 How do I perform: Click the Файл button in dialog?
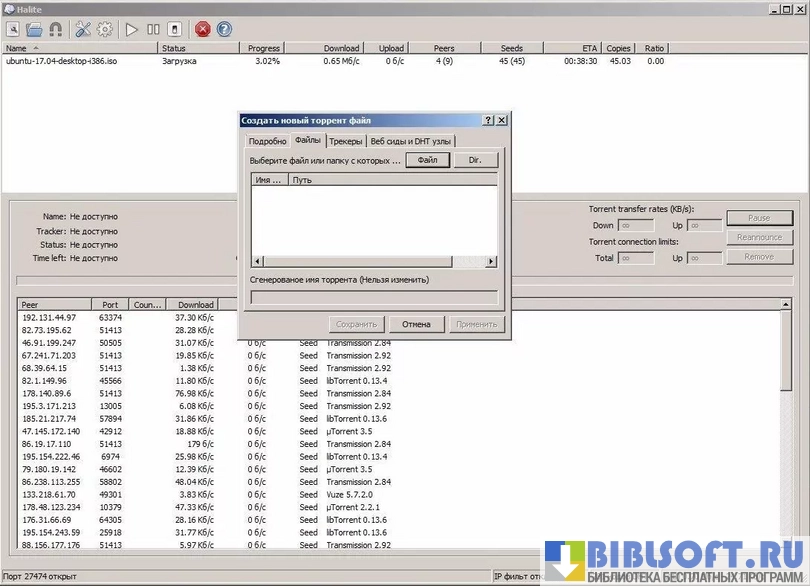click(x=427, y=160)
